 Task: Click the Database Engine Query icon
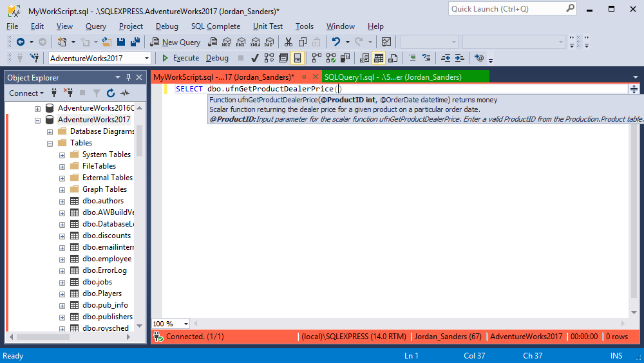click(213, 42)
